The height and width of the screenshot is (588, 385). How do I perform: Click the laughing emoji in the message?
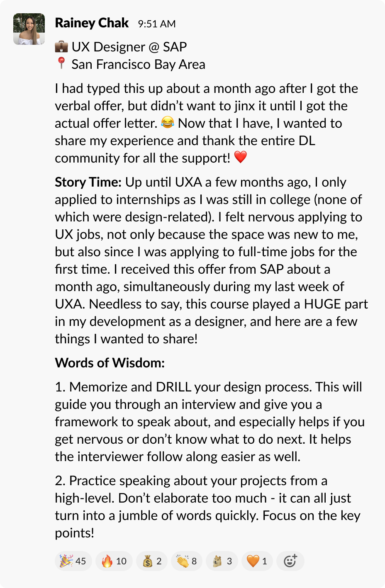pyautogui.click(x=168, y=123)
